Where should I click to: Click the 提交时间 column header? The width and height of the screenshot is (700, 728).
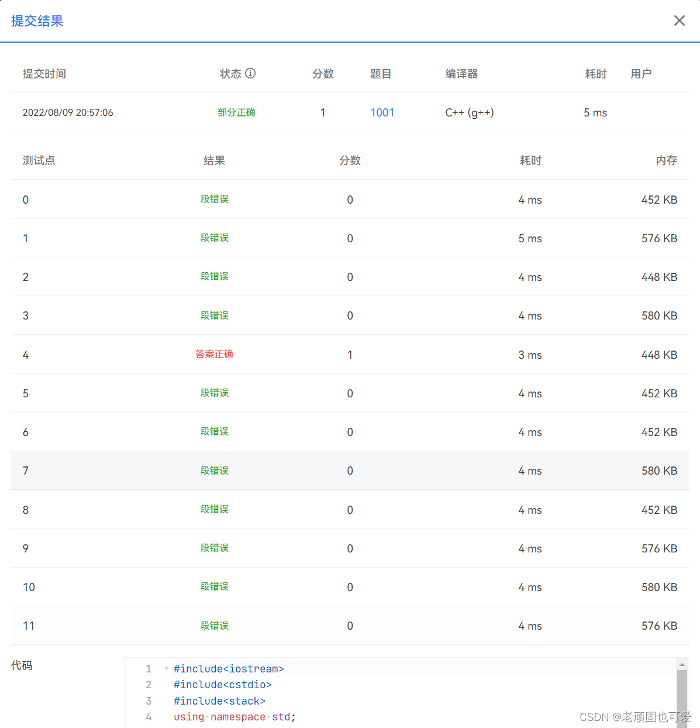pos(44,73)
